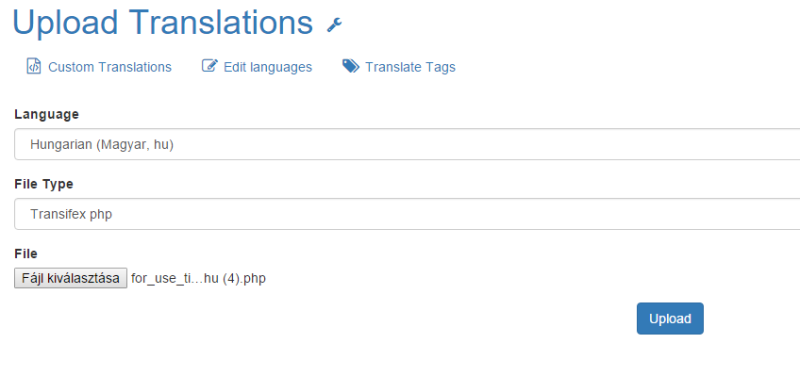Expand the File Type dropdown
This screenshot has width=800, height=376.
click(x=407, y=214)
